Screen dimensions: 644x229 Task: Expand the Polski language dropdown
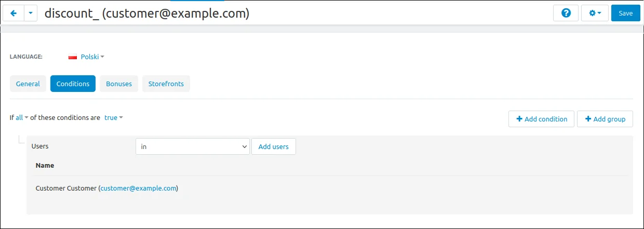[x=92, y=57]
